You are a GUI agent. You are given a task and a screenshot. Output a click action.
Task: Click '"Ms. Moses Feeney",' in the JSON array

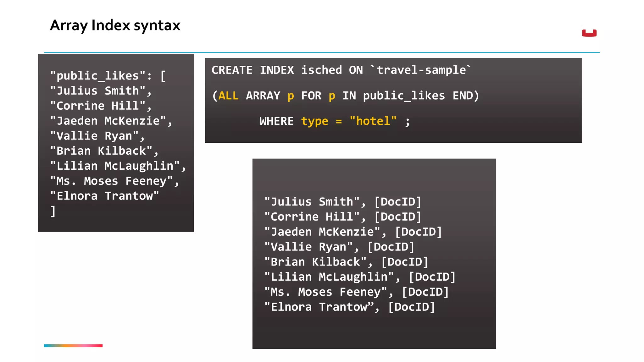click(x=115, y=181)
